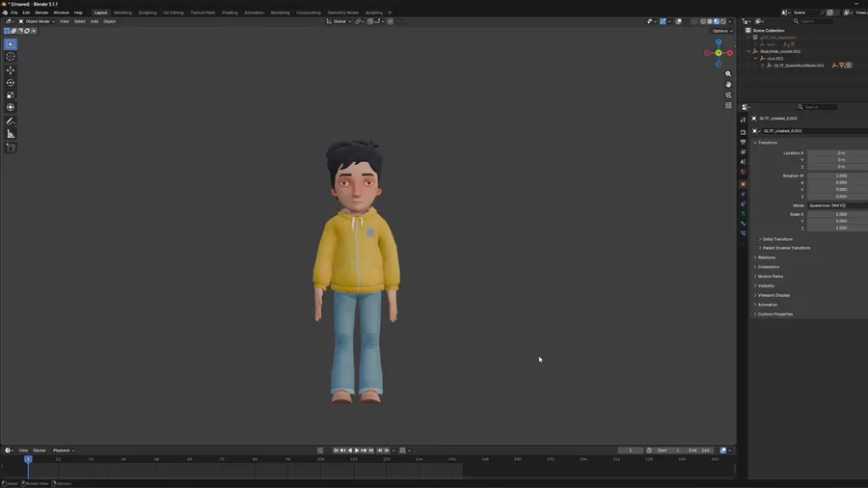
Task: Click the blue Z axis gizmo handle
Action: point(719,41)
